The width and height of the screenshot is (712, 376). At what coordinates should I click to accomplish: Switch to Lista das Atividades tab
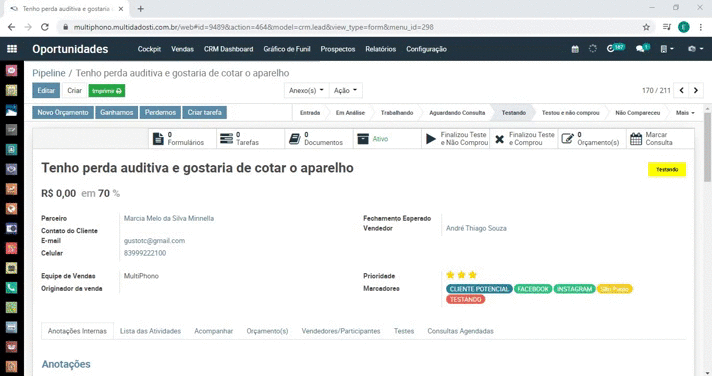(x=150, y=331)
